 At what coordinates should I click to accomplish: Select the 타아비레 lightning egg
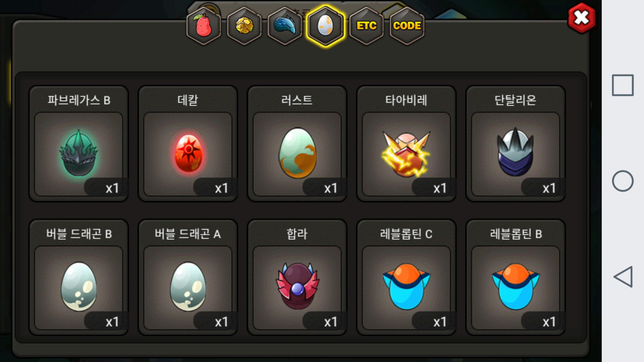point(406,144)
